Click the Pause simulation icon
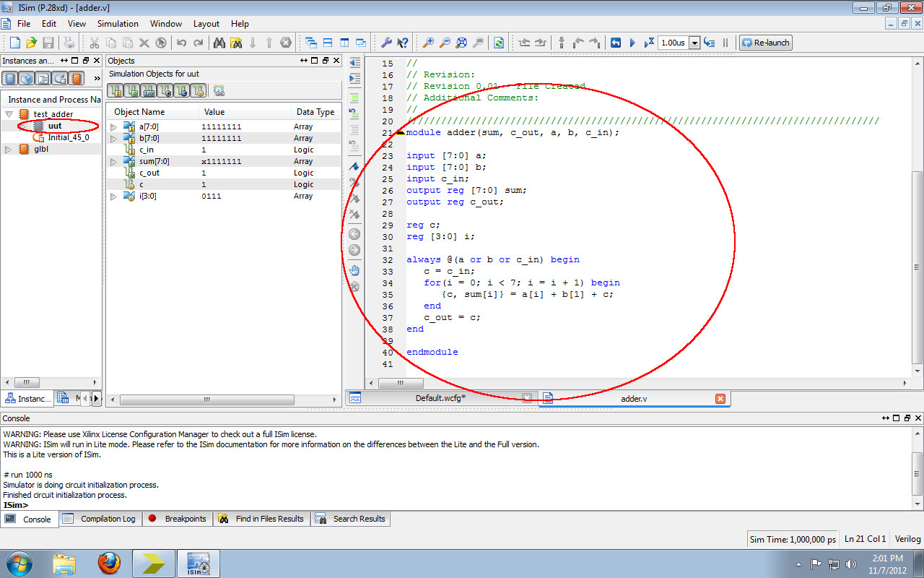Viewport: 924px width, 578px height. click(x=725, y=43)
